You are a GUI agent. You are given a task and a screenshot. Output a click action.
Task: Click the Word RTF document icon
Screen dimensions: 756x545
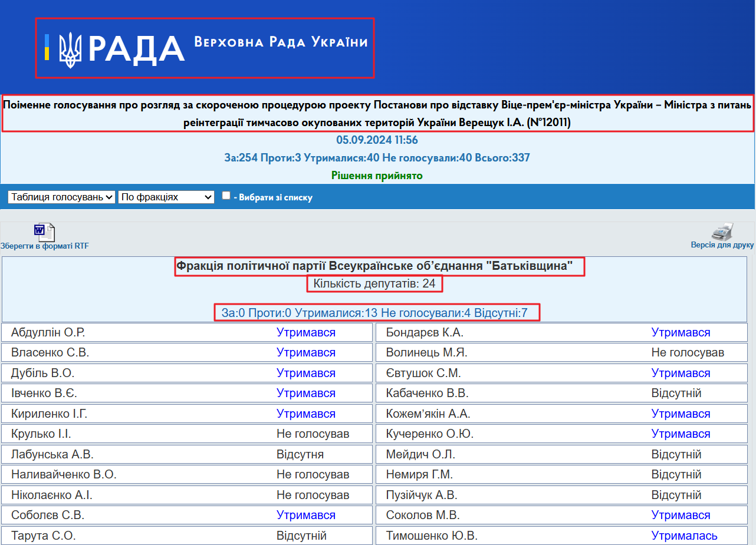pos(44,232)
